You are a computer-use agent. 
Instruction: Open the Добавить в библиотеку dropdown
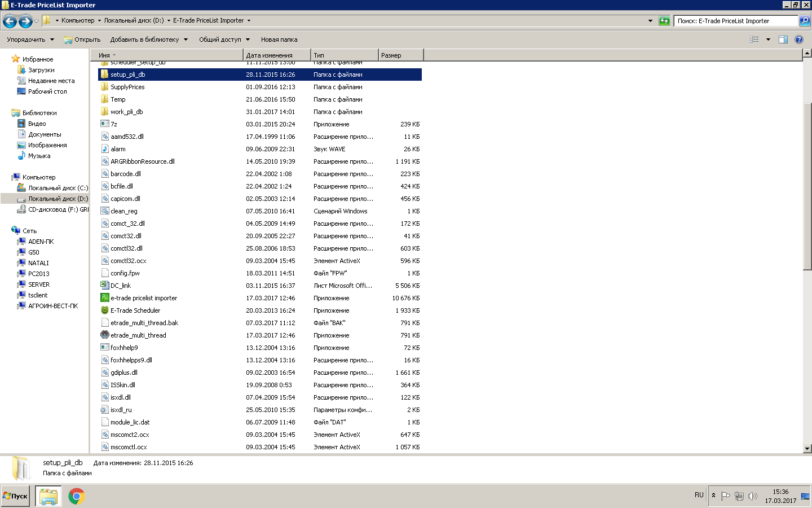tap(149, 40)
